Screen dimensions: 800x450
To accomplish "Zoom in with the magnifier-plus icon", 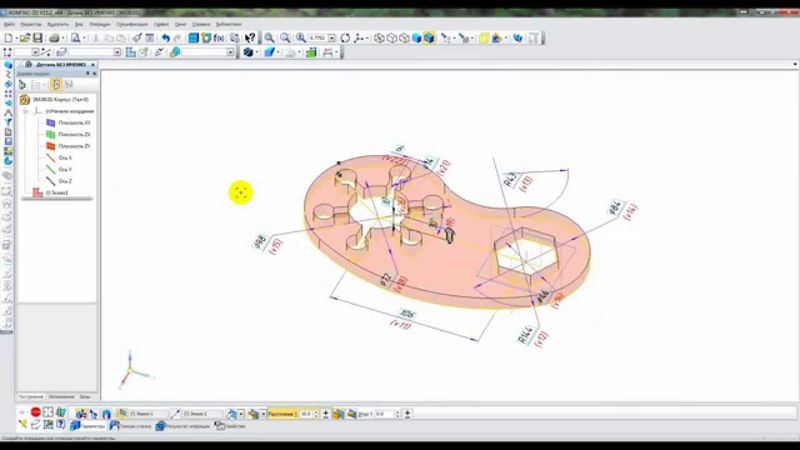I will (269, 38).
